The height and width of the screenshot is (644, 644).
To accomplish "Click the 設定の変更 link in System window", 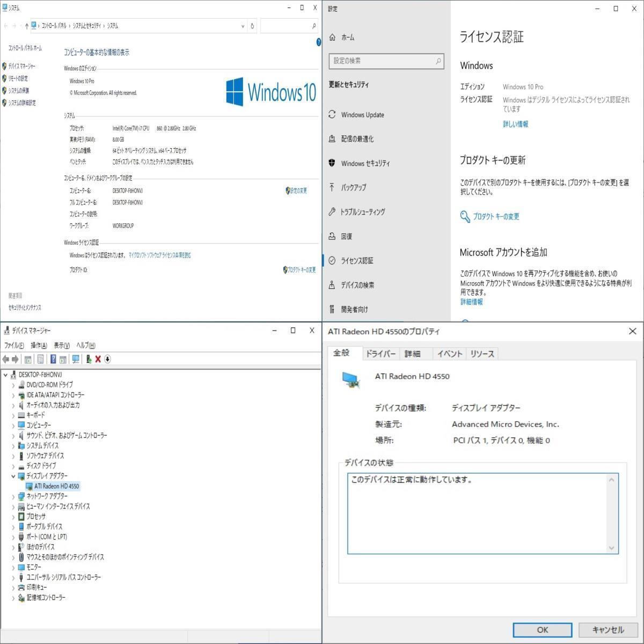I will [298, 191].
